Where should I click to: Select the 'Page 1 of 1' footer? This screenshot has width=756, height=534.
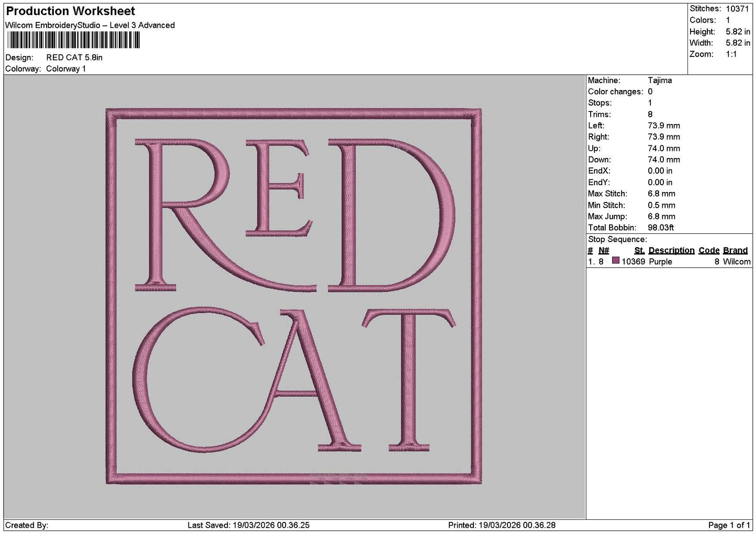pyautogui.click(x=729, y=525)
